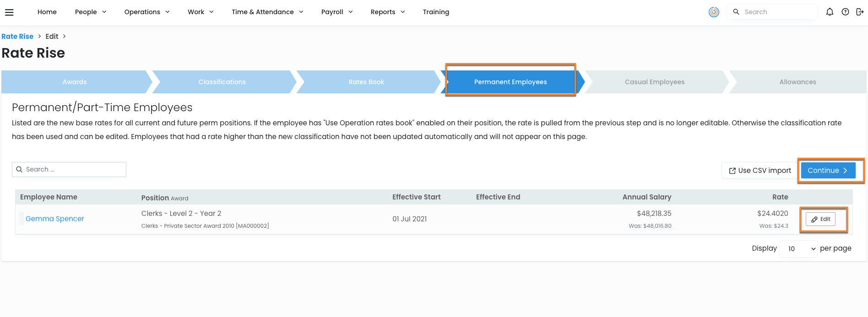Open the hamburger menu icon
The height and width of the screenshot is (317, 868).
click(9, 12)
